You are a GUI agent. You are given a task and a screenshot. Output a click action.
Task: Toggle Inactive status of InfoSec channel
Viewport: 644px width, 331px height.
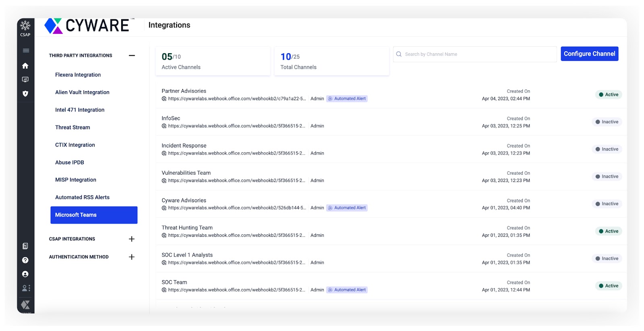click(x=607, y=122)
